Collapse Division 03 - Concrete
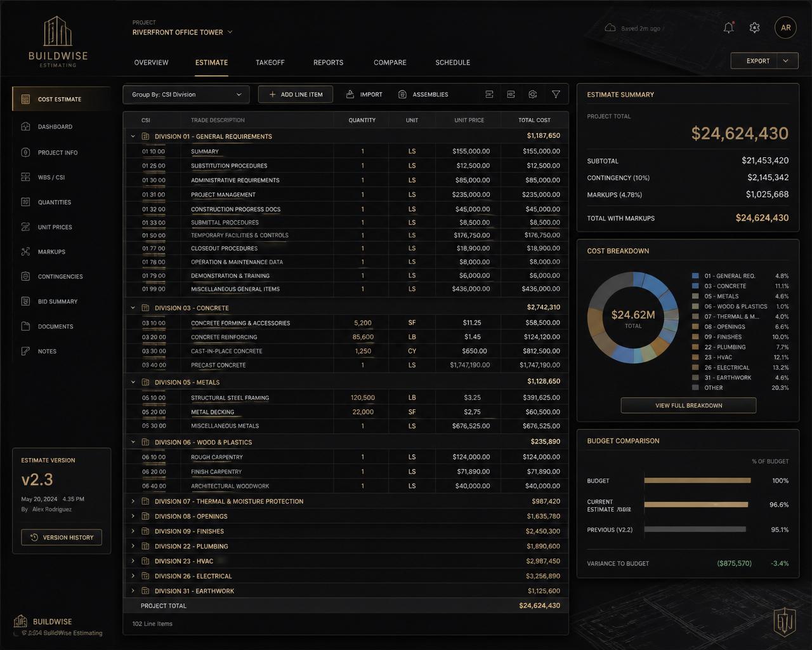This screenshot has width=812, height=650. (133, 308)
